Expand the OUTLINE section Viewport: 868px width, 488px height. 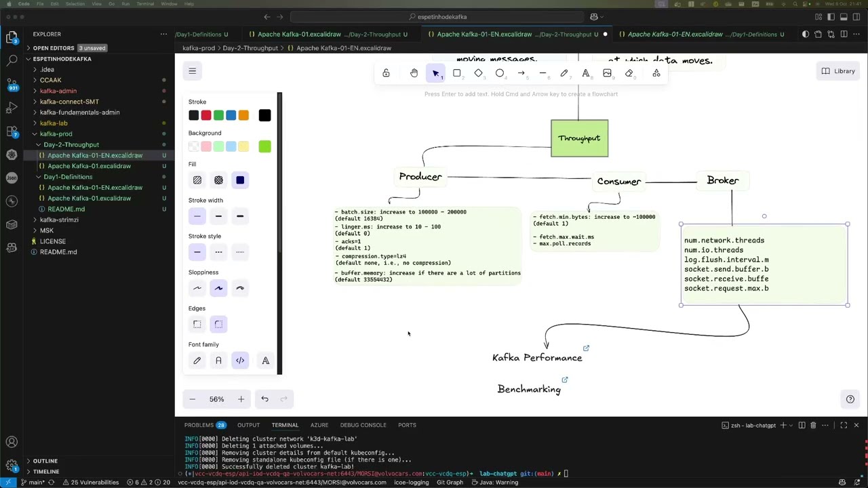[x=45, y=461]
